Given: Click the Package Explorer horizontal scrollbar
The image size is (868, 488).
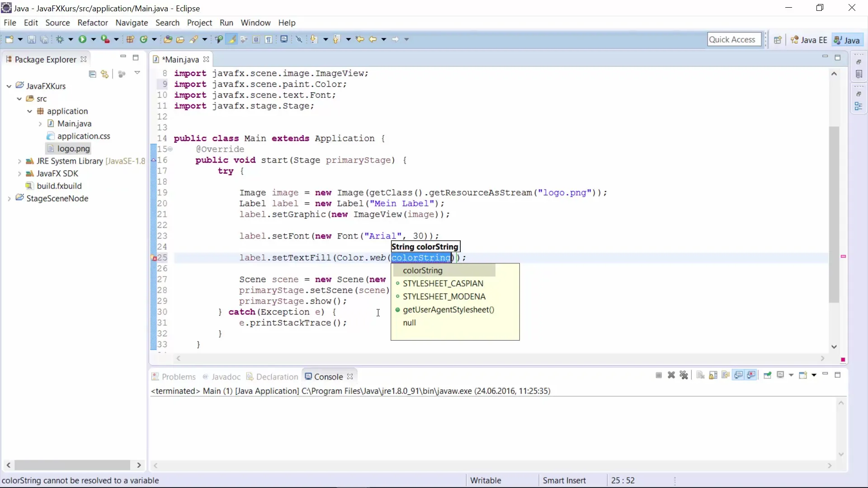Looking at the screenshot, I should (72, 465).
